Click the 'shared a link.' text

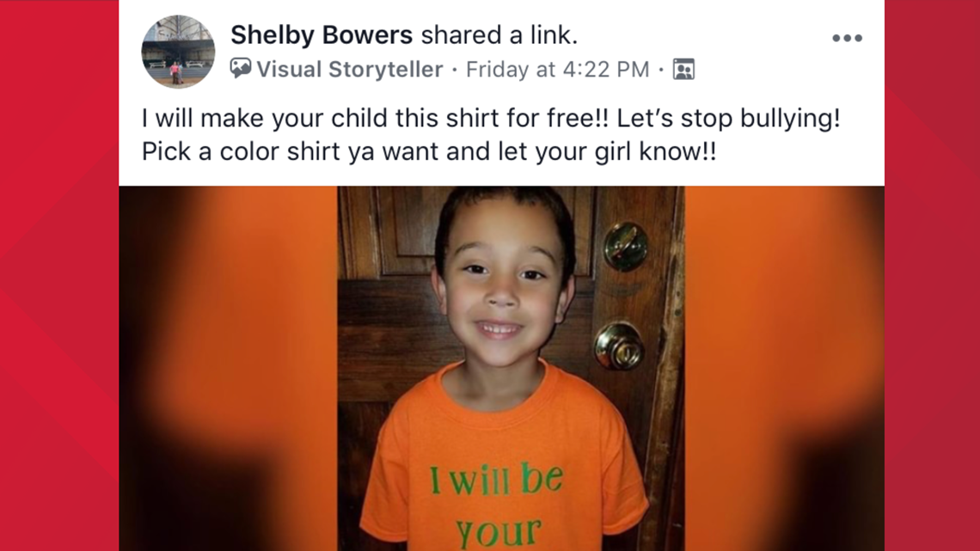tap(499, 35)
